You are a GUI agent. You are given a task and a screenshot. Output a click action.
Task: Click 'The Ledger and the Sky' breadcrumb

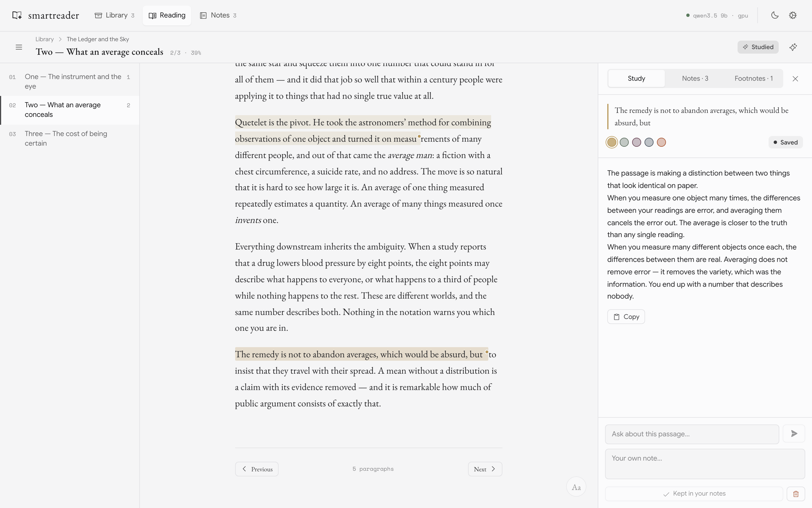click(98, 39)
